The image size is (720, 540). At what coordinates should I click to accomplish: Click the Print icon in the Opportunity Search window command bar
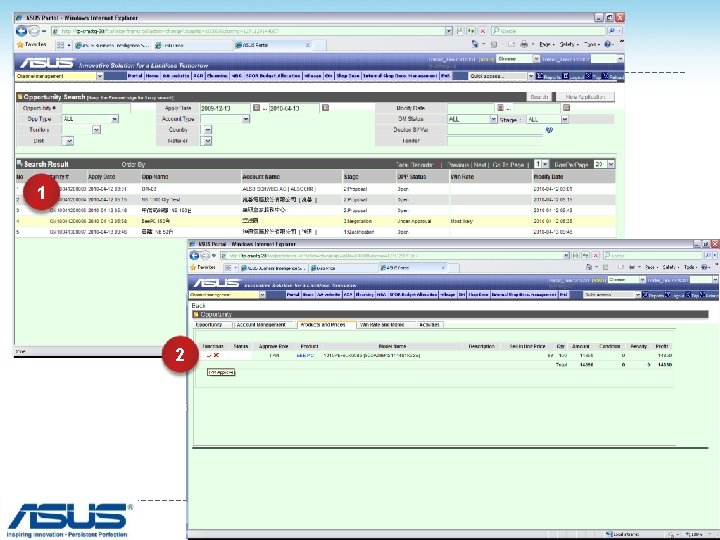pos(524,45)
